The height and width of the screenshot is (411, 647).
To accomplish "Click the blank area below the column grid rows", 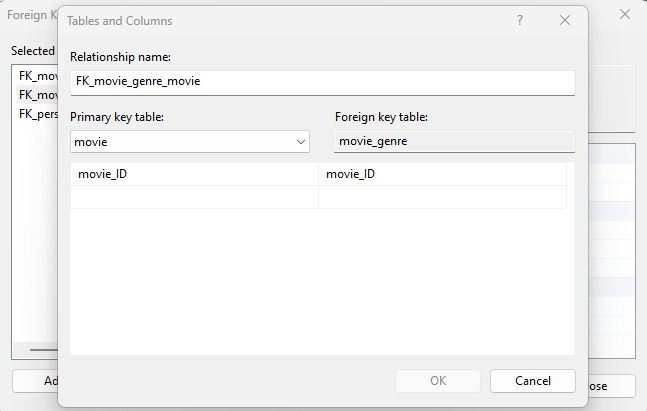I will pyautogui.click(x=322, y=280).
